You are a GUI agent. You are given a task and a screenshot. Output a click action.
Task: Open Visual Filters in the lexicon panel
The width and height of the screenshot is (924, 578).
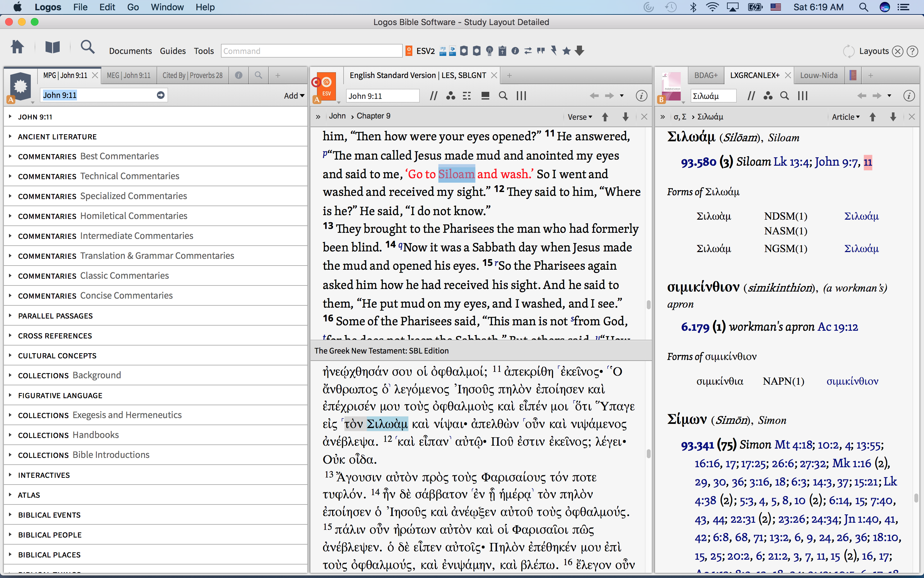tap(768, 96)
